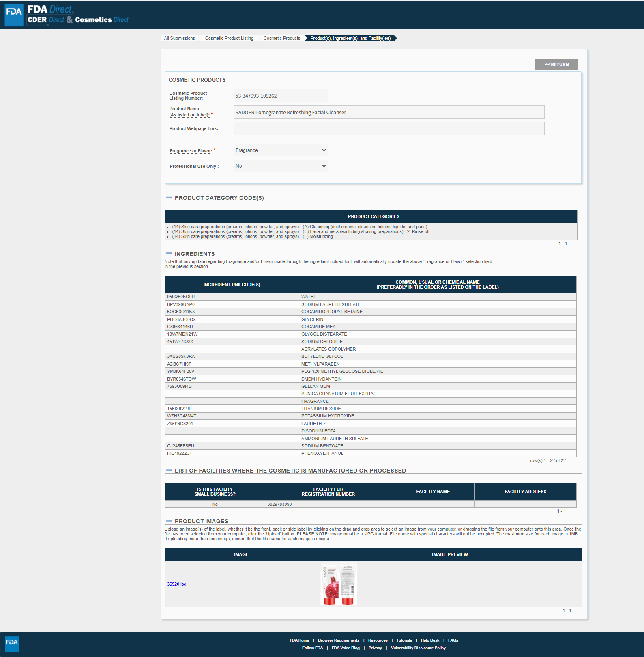Go to All Submissions breadcrumb

pos(179,38)
